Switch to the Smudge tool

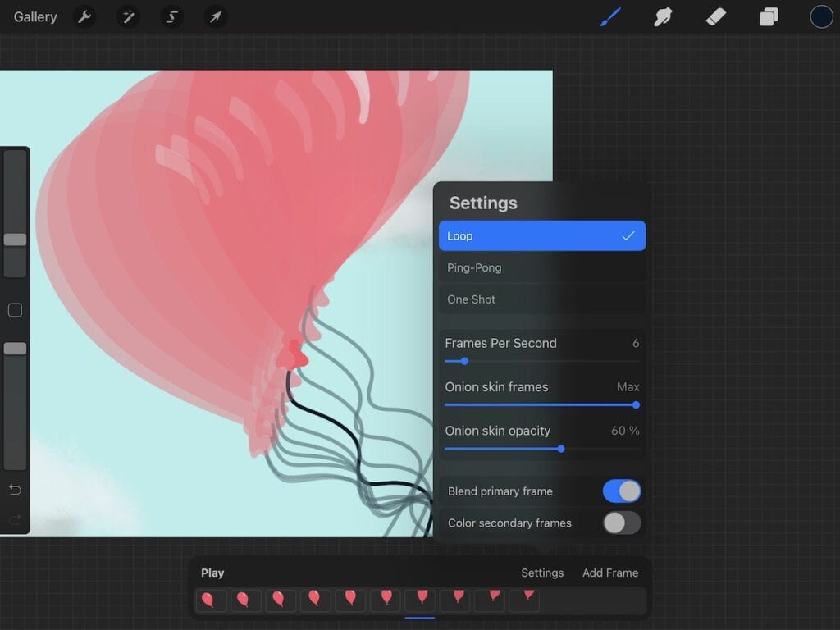pyautogui.click(x=663, y=16)
